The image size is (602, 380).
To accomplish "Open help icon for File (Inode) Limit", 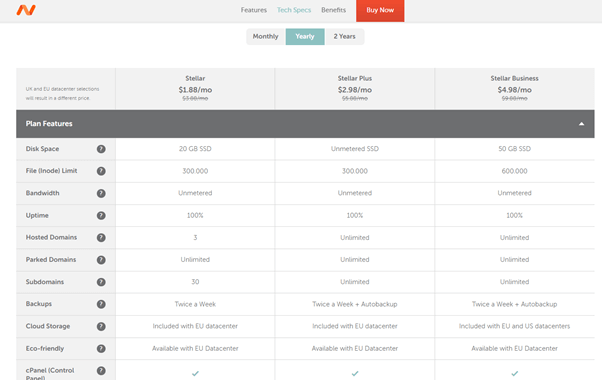I will point(101,171).
